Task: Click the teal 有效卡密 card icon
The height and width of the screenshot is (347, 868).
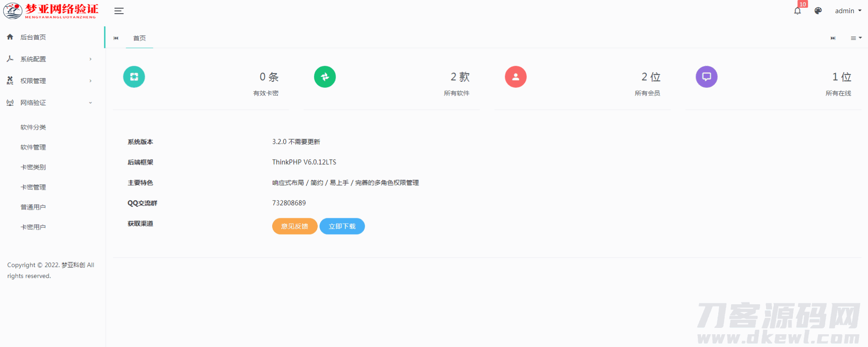Action: pyautogui.click(x=134, y=77)
